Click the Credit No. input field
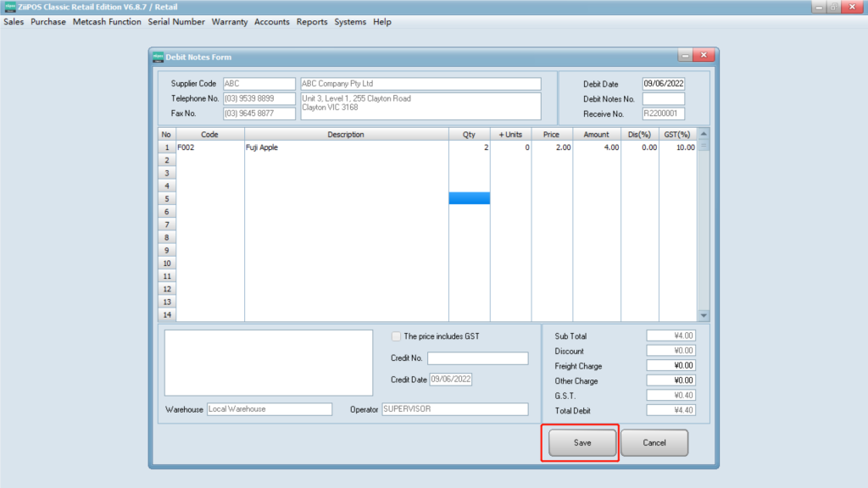 click(477, 358)
